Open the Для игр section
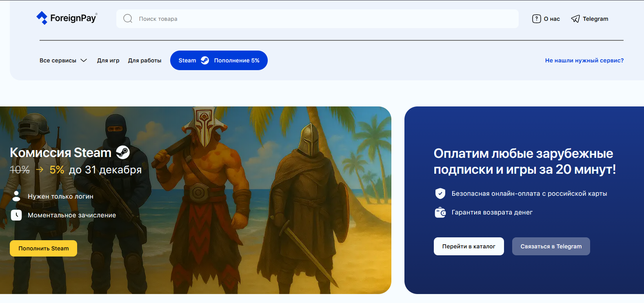The image size is (644, 303). point(108,60)
